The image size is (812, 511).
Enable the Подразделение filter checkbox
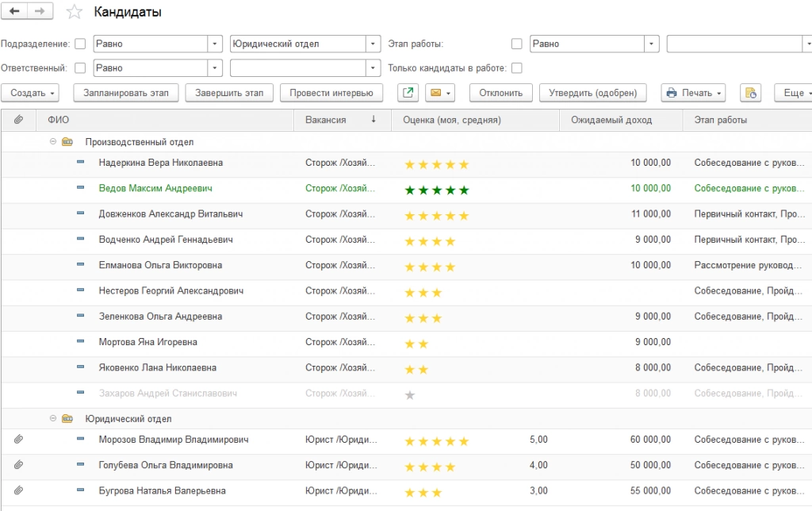[x=80, y=44]
